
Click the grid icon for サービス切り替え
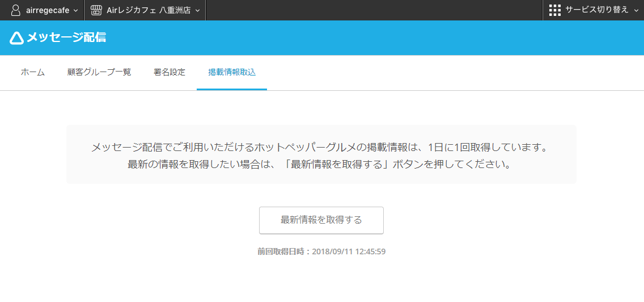pos(555,10)
